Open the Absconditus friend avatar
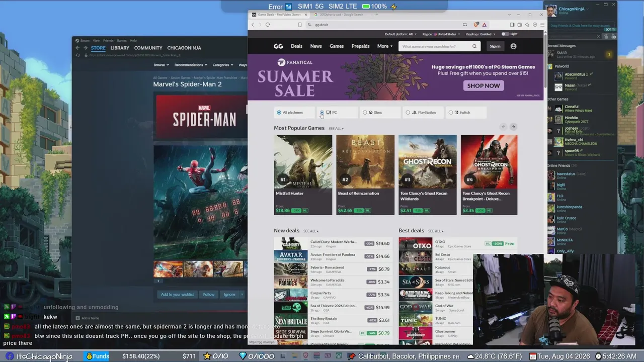Screen dimensions: 644x362 558,76
